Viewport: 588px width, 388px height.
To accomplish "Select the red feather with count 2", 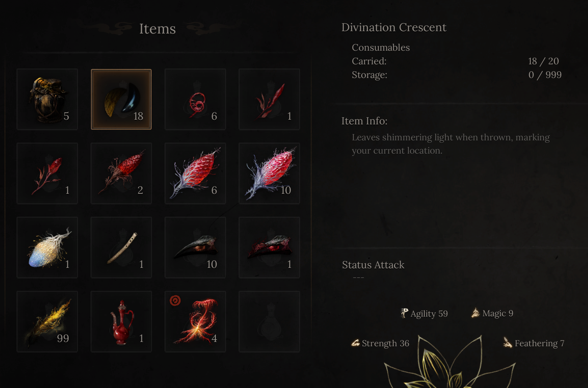I will pyautogui.click(x=121, y=174).
